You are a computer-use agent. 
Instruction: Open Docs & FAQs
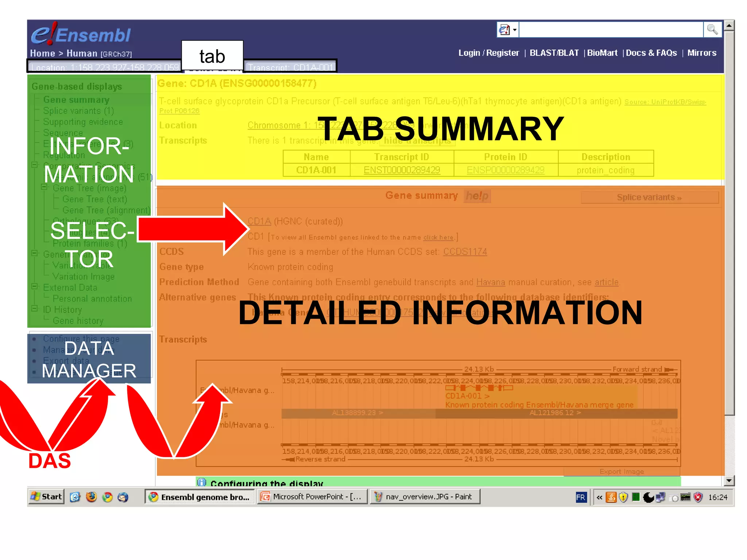(651, 53)
